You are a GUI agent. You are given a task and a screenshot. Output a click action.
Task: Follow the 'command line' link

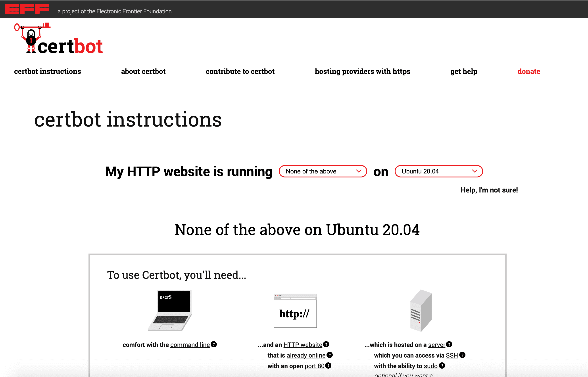coord(190,345)
